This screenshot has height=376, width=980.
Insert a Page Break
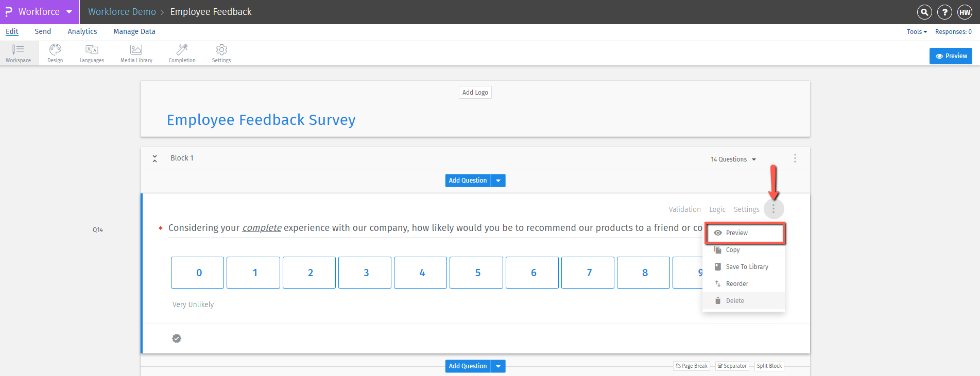[x=692, y=366]
